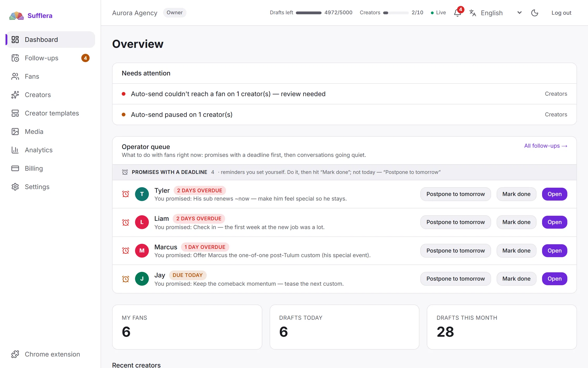Click the Media image icon
Viewport: 588px width, 368px height.
[x=15, y=131]
